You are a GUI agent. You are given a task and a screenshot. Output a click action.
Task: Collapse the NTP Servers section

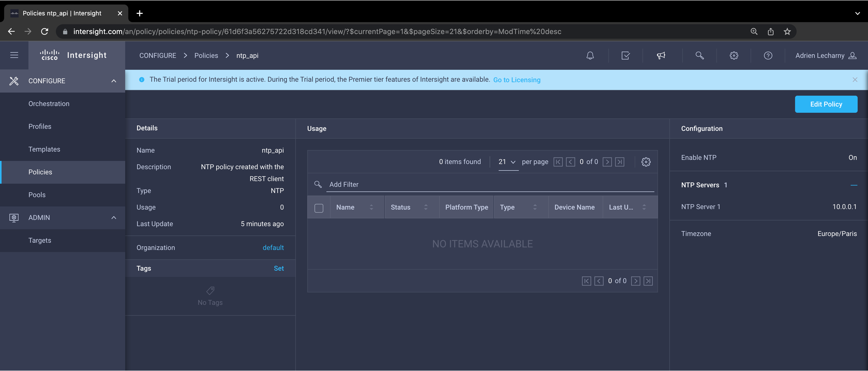tap(854, 185)
